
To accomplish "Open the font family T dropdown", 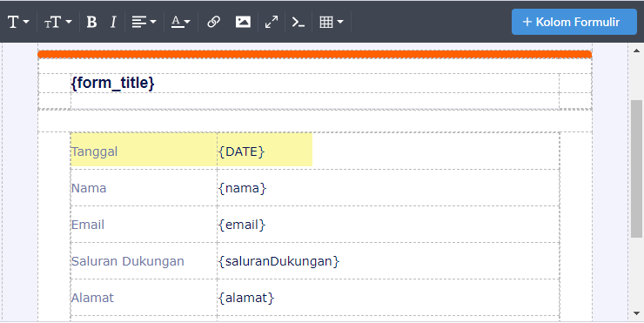I will pyautogui.click(x=18, y=22).
